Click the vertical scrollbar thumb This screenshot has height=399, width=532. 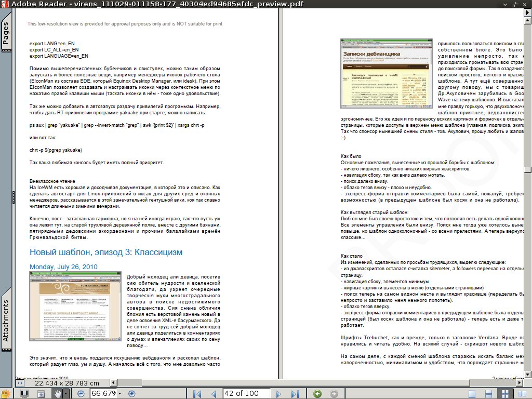click(x=528, y=170)
